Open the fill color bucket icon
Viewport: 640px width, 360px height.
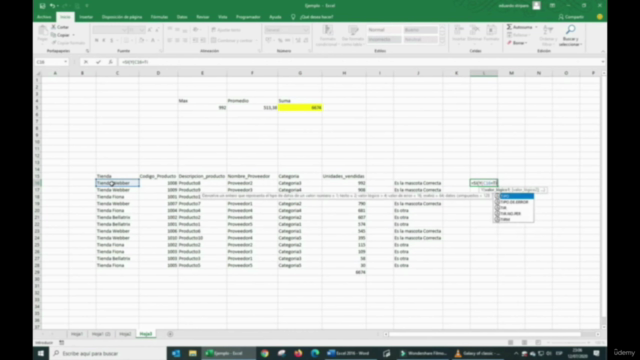point(141,40)
